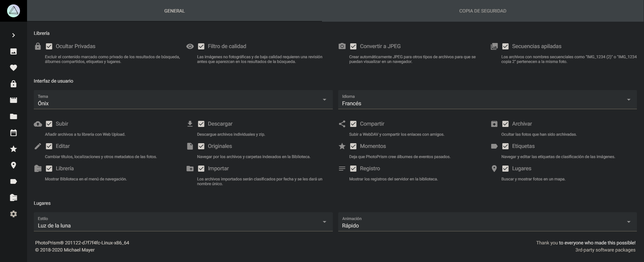Click the PhotoPrism logo

click(x=14, y=11)
